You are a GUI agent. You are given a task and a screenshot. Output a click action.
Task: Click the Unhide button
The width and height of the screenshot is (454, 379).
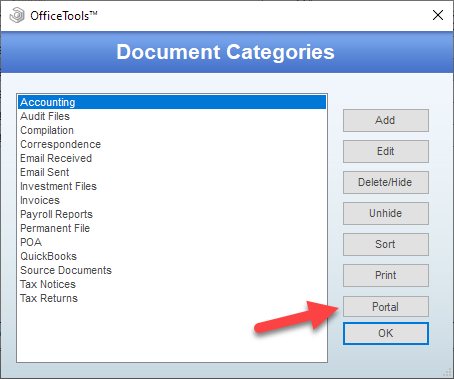tap(386, 213)
